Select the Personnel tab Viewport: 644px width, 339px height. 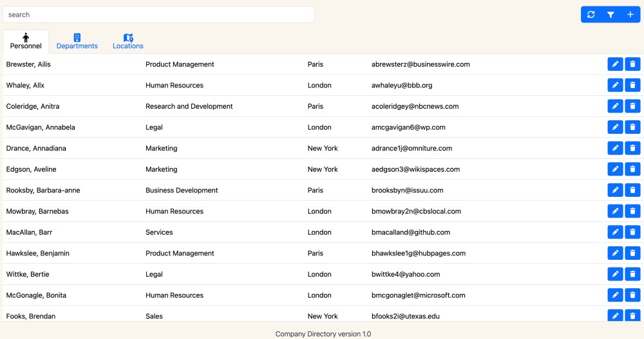26,42
